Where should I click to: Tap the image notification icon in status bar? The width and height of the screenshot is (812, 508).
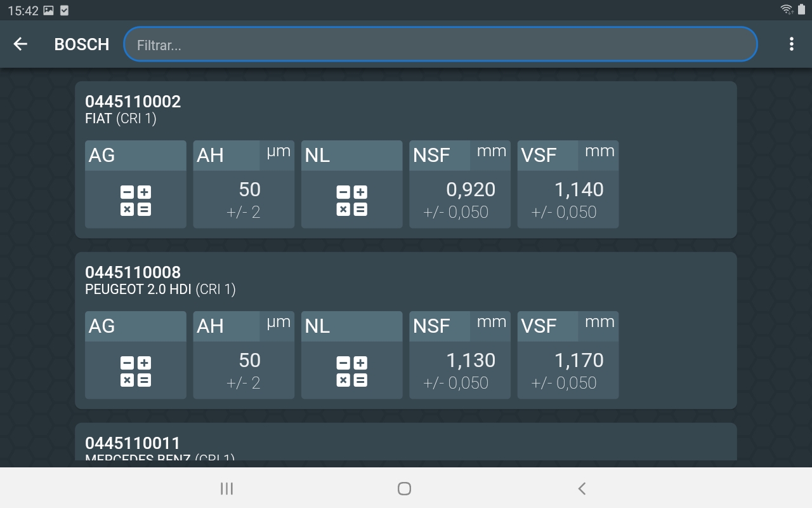click(x=49, y=10)
